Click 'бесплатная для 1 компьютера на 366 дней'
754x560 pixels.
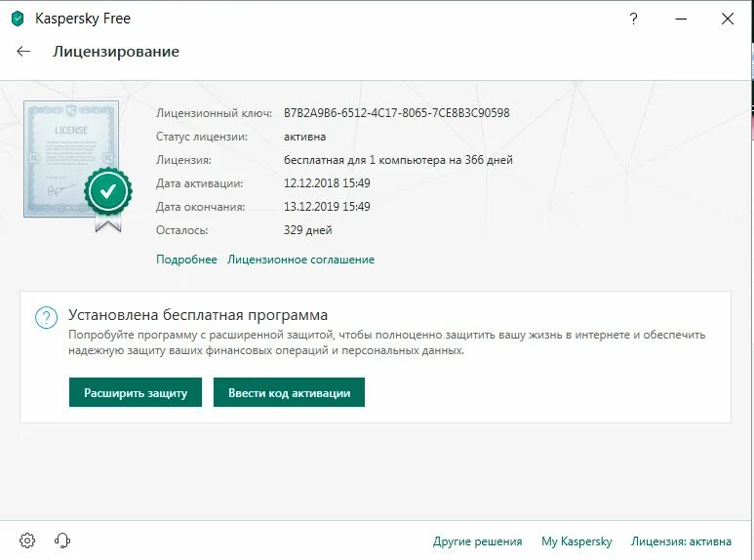tap(398, 160)
